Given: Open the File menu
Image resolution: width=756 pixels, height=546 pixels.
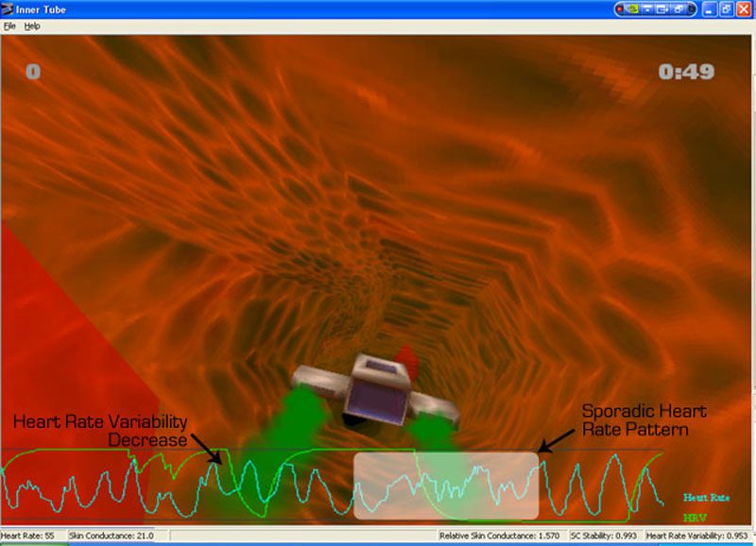Looking at the screenshot, I should tap(10, 26).
